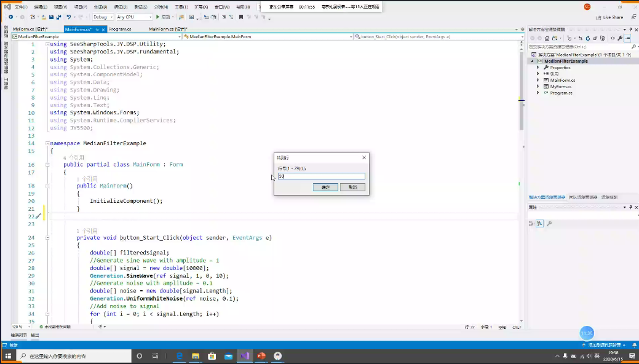Open the 调试(D) menu

(x=121, y=7)
